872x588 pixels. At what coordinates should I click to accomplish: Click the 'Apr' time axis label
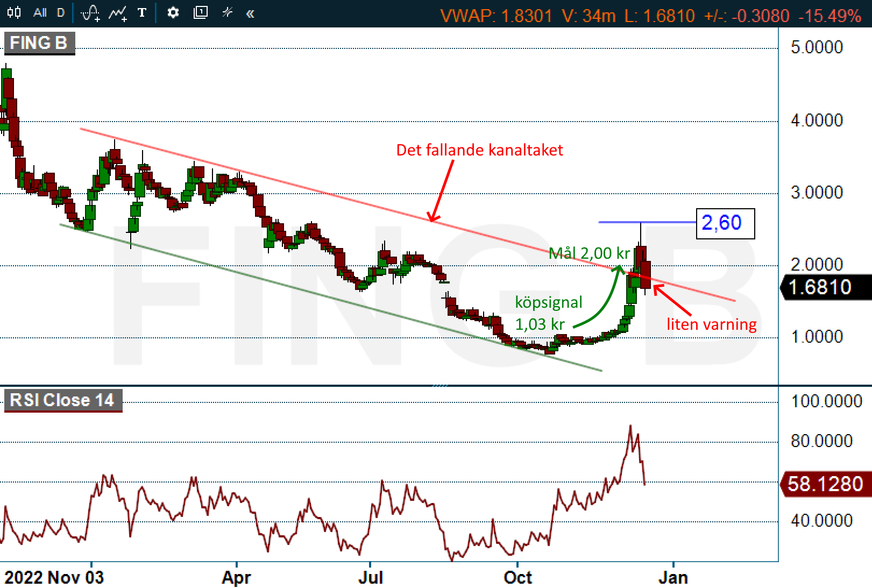point(236,578)
